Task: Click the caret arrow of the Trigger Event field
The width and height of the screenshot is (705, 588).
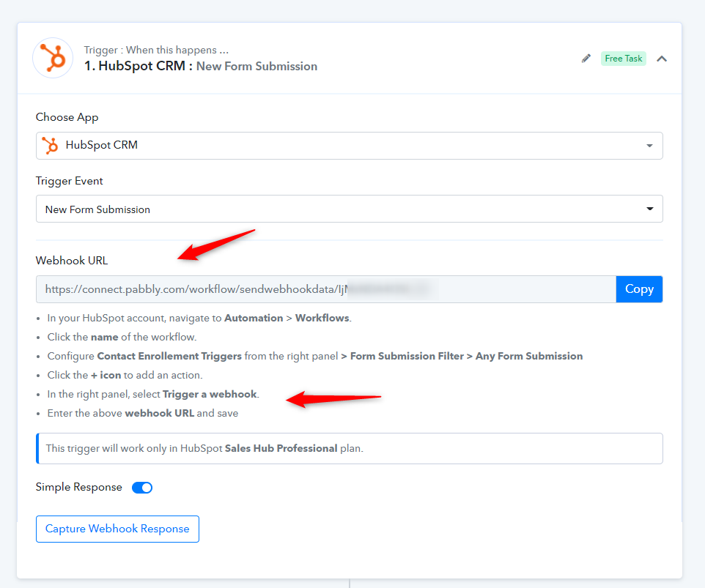Action: click(x=650, y=209)
